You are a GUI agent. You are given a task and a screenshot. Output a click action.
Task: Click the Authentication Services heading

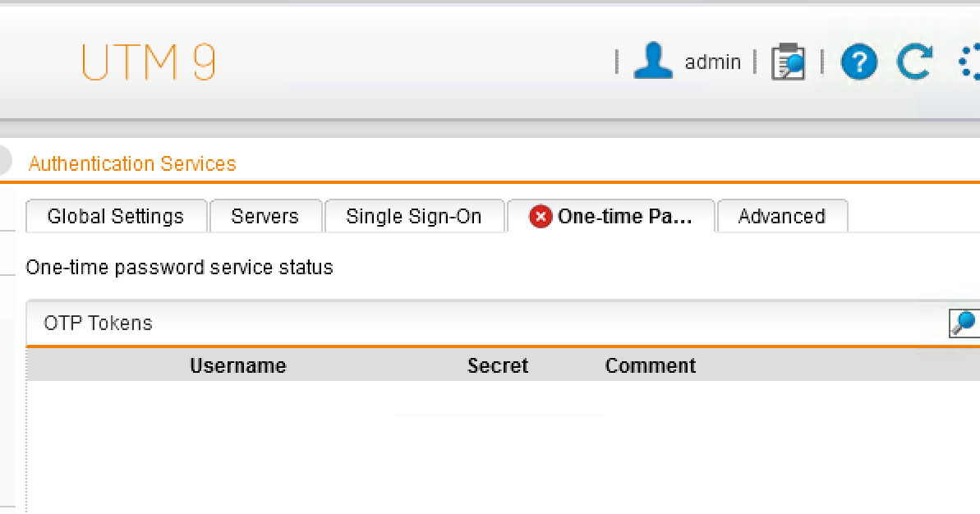click(132, 163)
